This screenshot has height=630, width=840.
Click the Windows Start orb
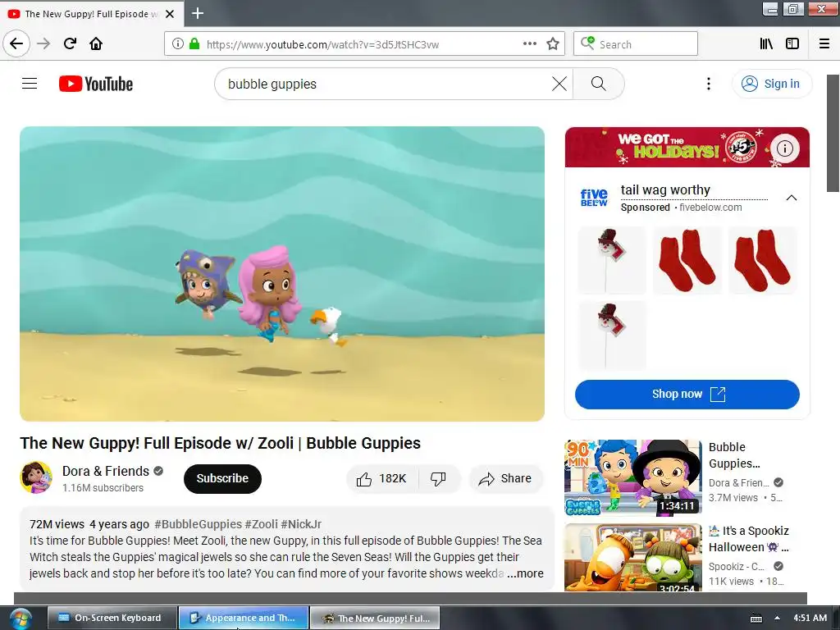click(21, 619)
